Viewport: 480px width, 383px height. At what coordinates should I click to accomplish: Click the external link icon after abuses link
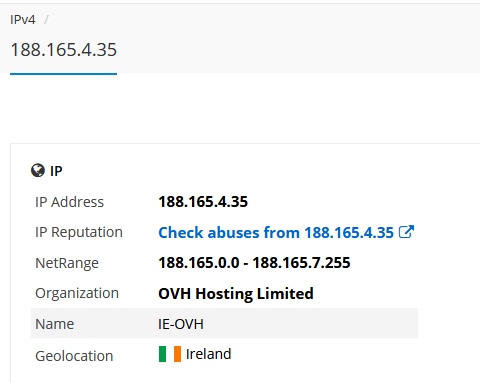[406, 232]
